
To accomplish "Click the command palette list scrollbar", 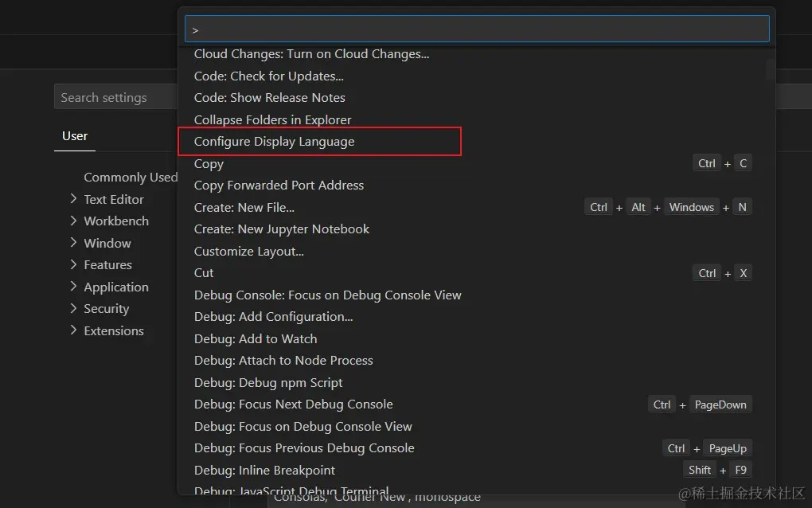I will [x=770, y=69].
